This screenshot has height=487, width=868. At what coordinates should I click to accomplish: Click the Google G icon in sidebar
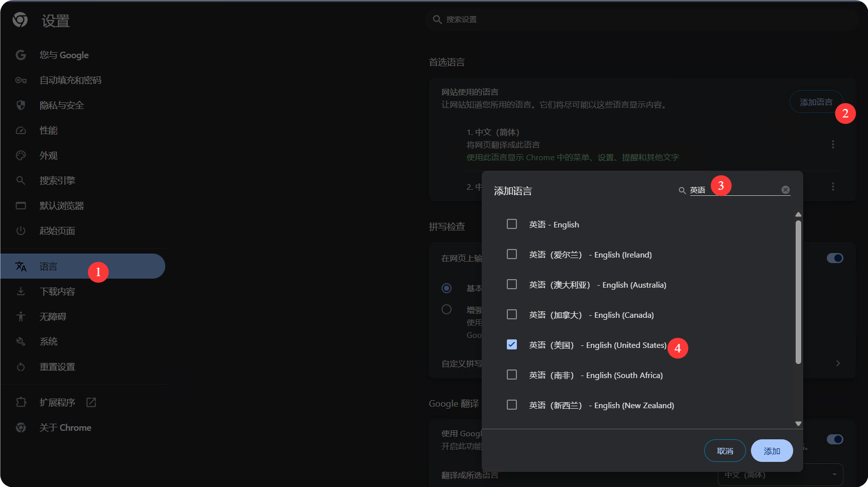[x=21, y=55]
